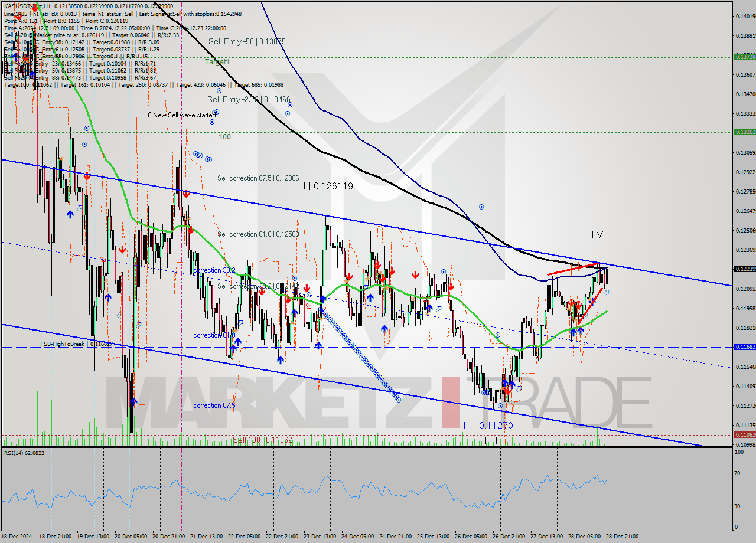The width and height of the screenshot is (756, 543).
Task: Click the red price tag 0.11062
Action: point(744,434)
